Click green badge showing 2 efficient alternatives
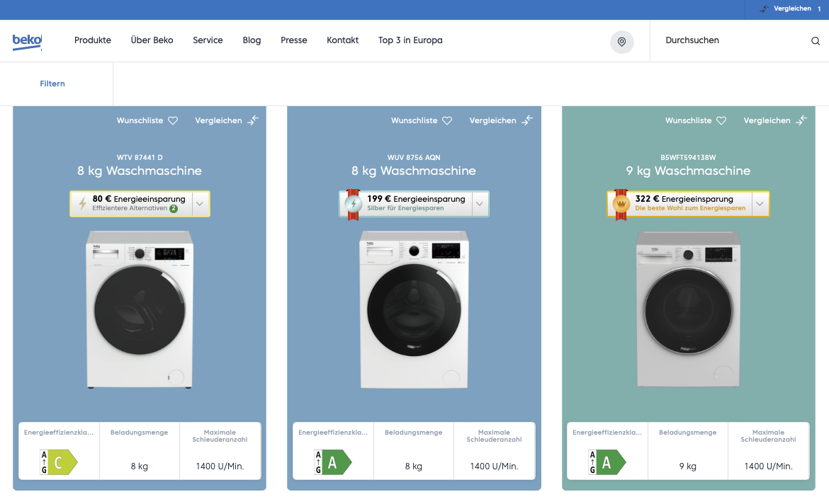Image resolution: width=829 pixels, height=504 pixels. 174,209
